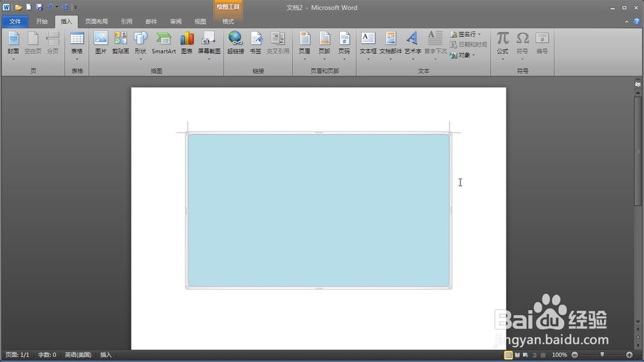The image size is (644, 362).
Task: Click the Save icon in the quick access toolbar
Action: coord(39,7)
